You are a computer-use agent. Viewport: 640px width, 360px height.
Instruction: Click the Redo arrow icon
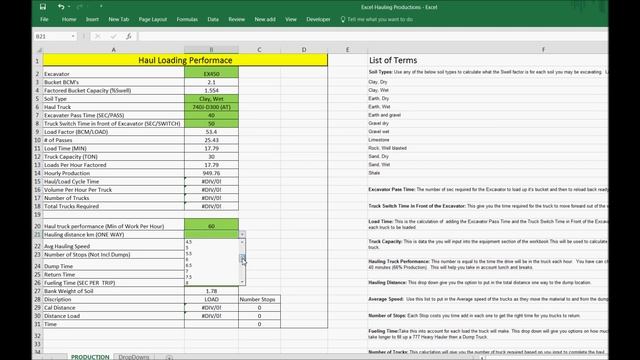(x=80, y=7)
